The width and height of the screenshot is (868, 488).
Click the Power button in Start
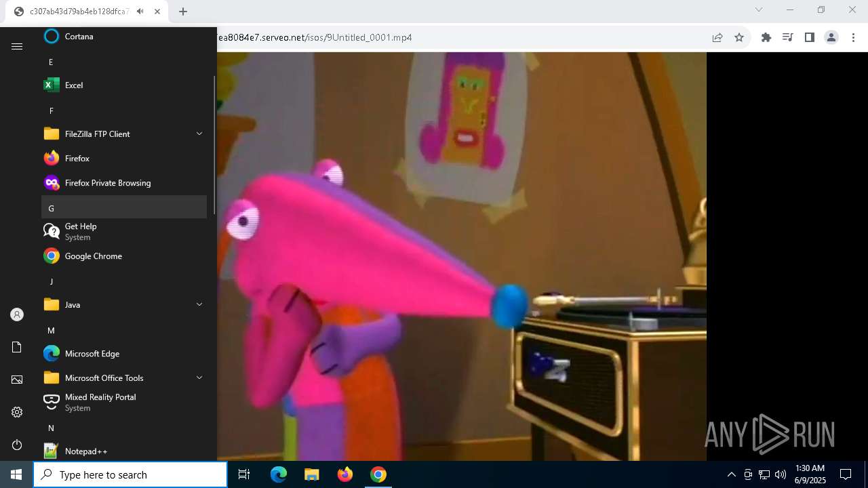[17, 445]
